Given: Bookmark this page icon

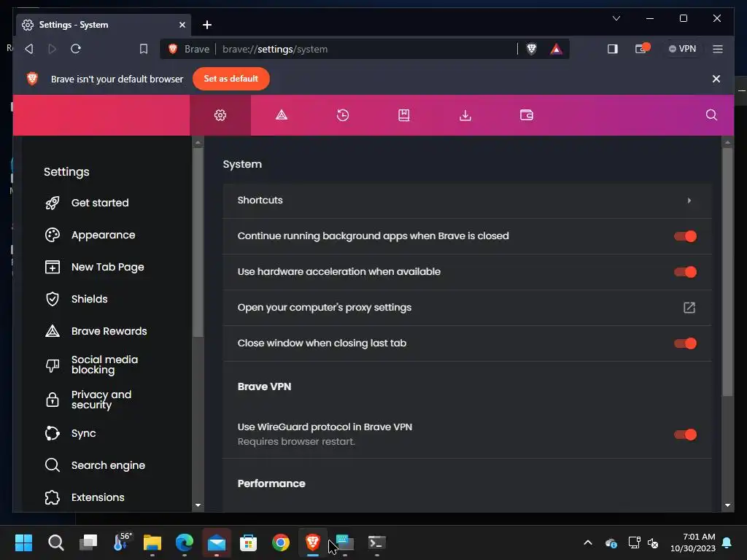Looking at the screenshot, I should click(x=144, y=49).
